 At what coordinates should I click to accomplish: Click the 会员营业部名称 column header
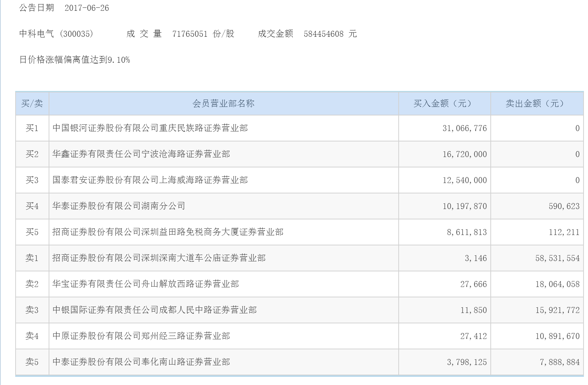click(x=223, y=104)
